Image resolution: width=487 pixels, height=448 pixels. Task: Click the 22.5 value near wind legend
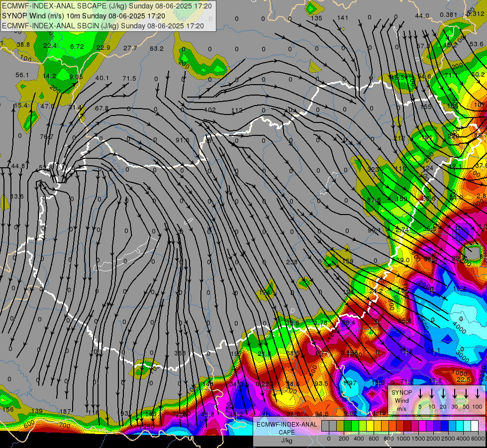click(x=464, y=380)
